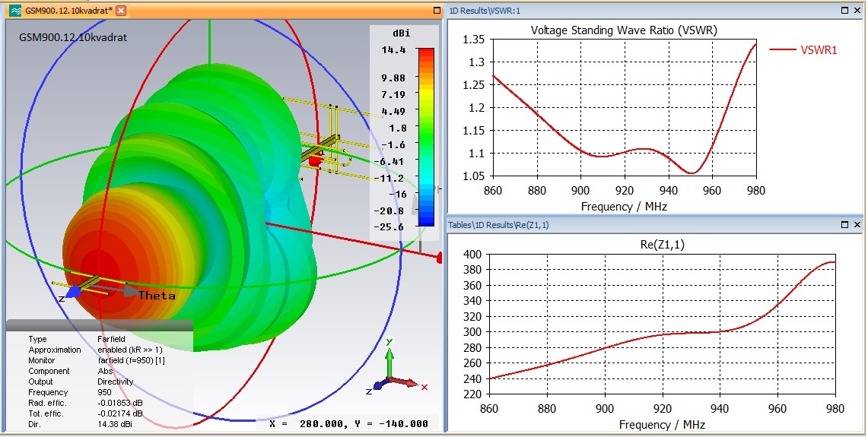This screenshot has height=437, width=868.
Task: Click the Rad. effic. -0.01853 dB row
Action: (x=85, y=403)
